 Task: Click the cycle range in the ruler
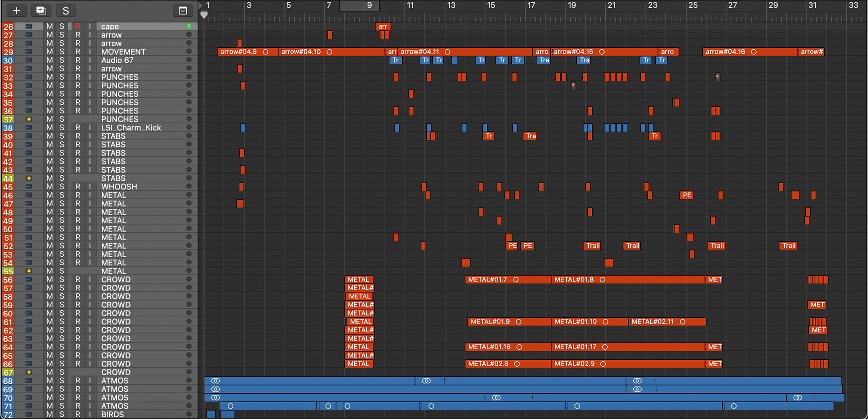coord(359,5)
